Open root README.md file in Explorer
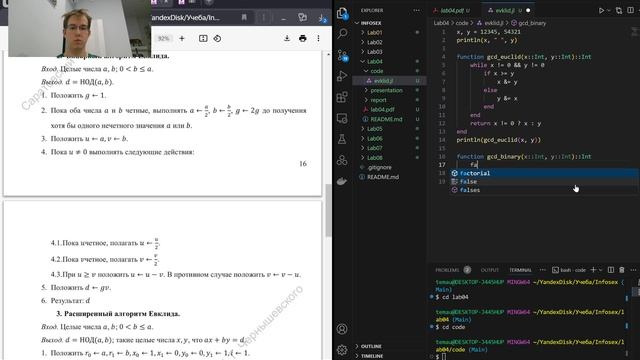 click(383, 177)
